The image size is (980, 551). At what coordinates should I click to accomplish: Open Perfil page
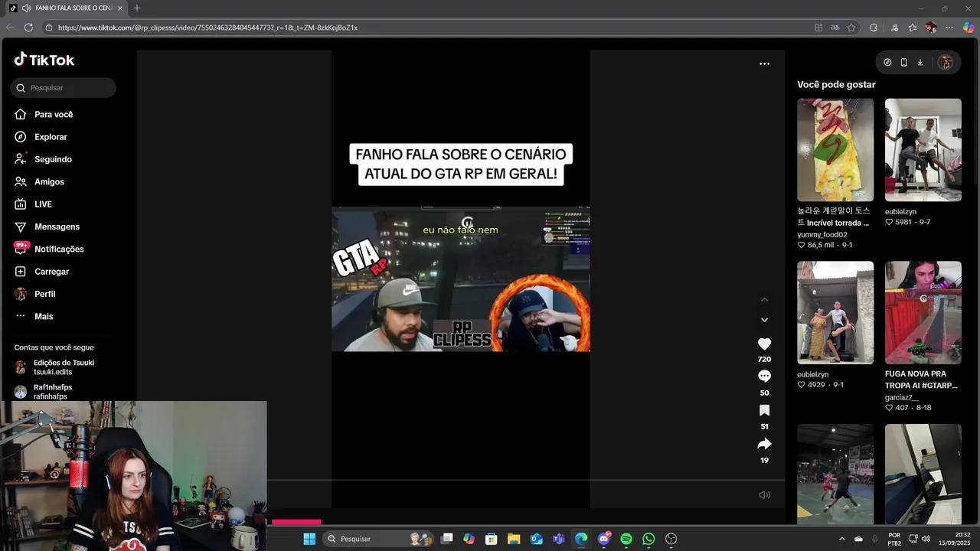(x=35, y=294)
